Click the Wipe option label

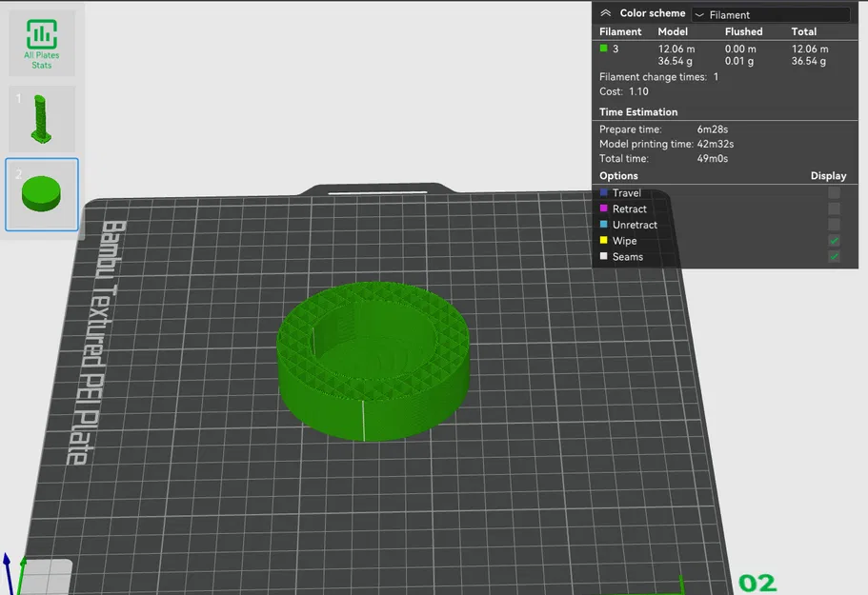click(624, 241)
